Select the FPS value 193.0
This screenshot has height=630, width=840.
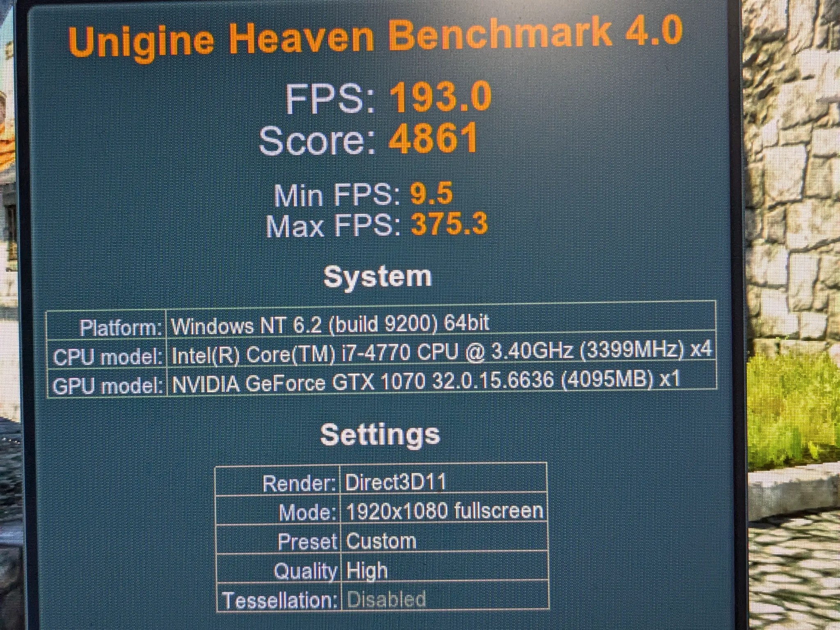coord(440,97)
